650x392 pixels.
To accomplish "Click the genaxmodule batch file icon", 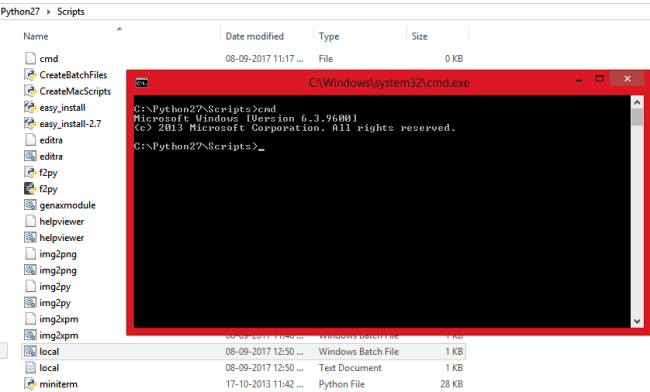I will (x=30, y=205).
